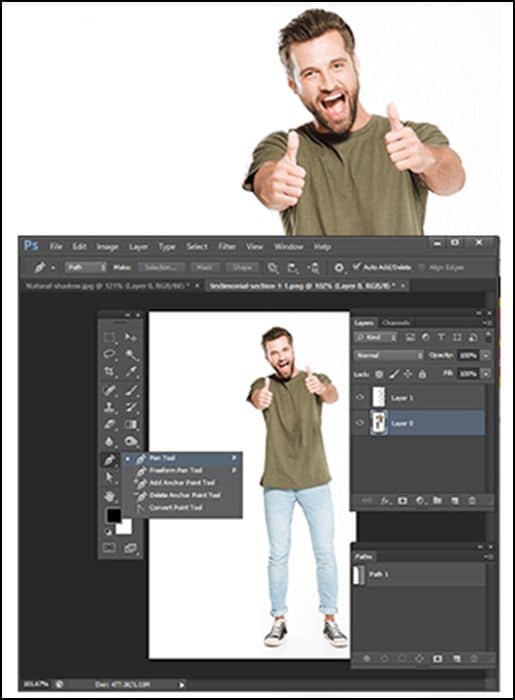The height and width of the screenshot is (700, 515).
Task: Open the Normal blend mode dropdown
Action: pos(389,356)
